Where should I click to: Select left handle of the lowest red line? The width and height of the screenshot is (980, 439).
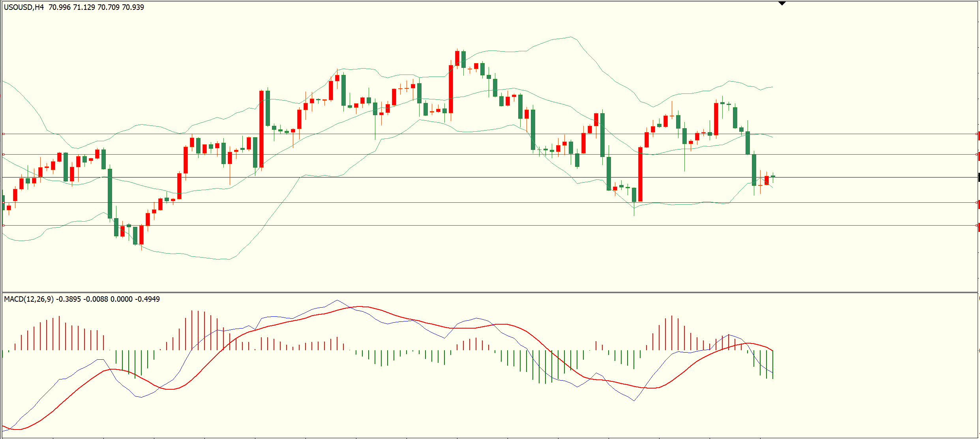tap(4, 226)
